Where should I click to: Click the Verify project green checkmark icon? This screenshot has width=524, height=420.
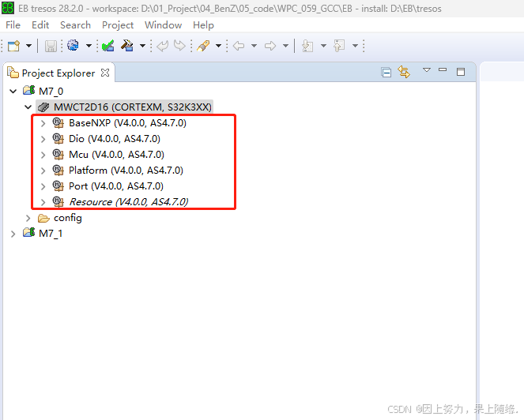pos(108,46)
